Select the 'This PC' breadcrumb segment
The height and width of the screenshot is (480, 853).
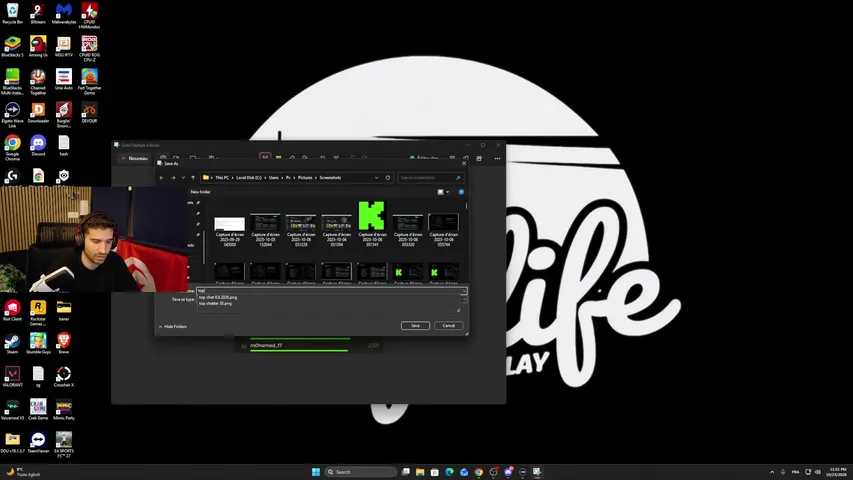(x=222, y=178)
